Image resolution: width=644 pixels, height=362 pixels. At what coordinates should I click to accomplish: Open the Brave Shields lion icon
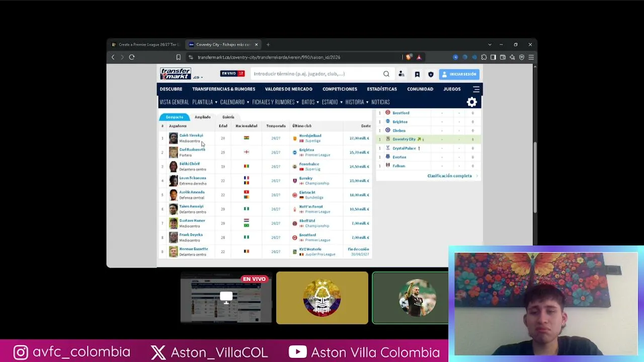click(x=409, y=57)
